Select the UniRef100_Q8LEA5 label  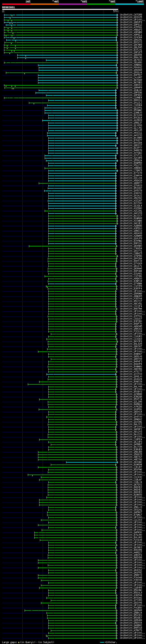(x=131, y=47)
